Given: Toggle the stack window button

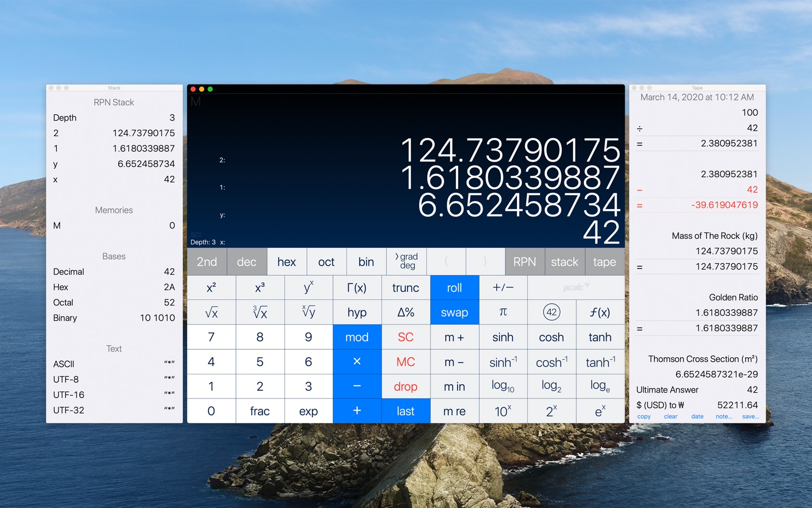Looking at the screenshot, I should point(564,262).
